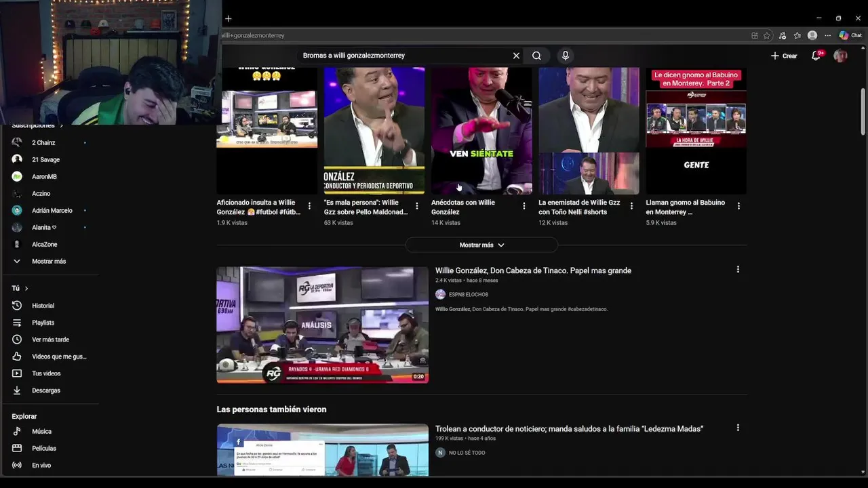Clear the YouTube search box text
Viewport: 868px width, 488px height.
516,56
